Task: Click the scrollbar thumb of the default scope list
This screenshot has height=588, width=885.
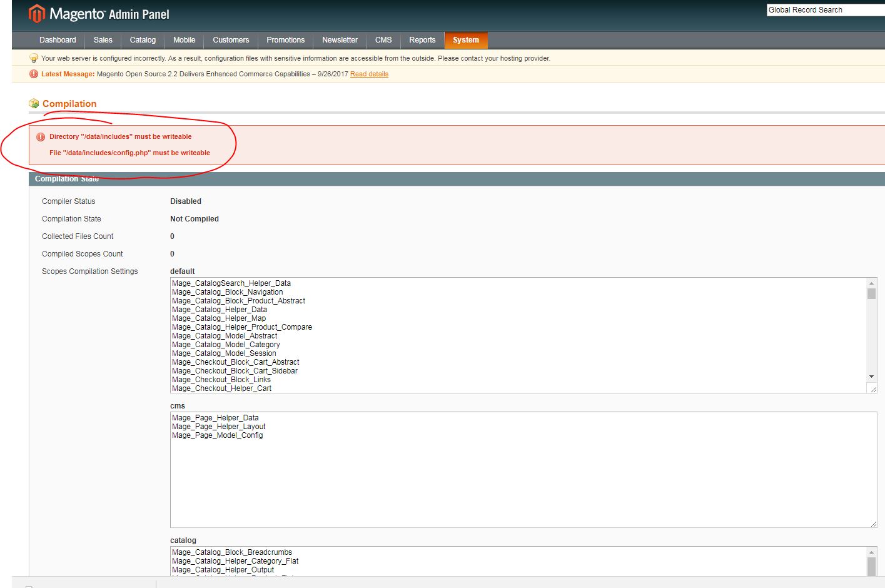Action: click(x=871, y=293)
